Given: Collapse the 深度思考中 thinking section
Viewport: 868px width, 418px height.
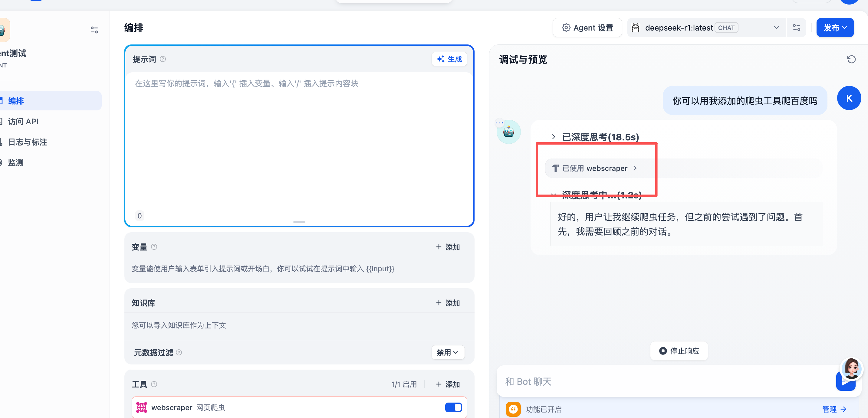Looking at the screenshot, I should pyautogui.click(x=597, y=195).
